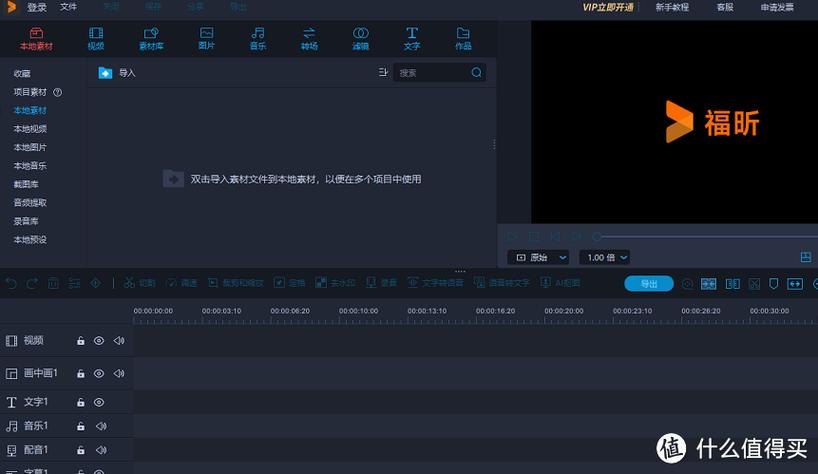This screenshot has width=818, height=474.
Task: Open the 转场 transitions tab
Action: point(309,39)
